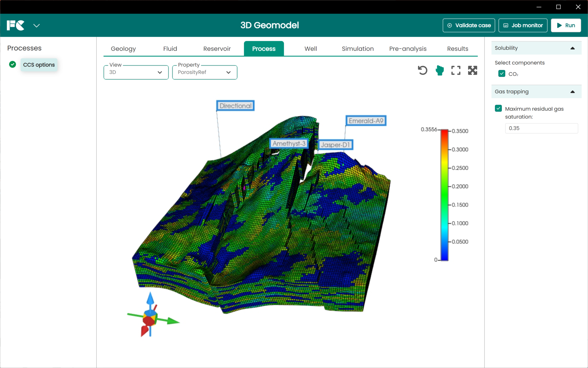The height and width of the screenshot is (368, 588).
Task: Open the chevron menu beside logo
Action: click(36, 26)
